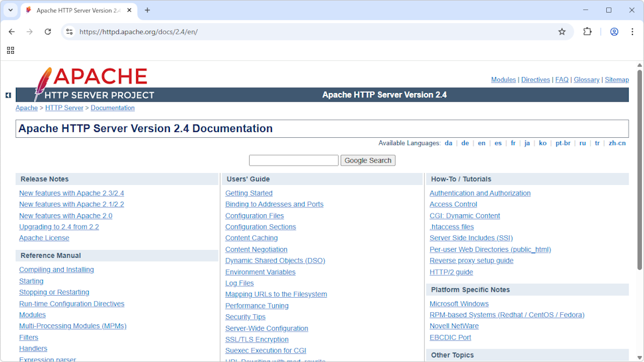This screenshot has height=362, width=644.
Task: Bookmark this page with the star icon
Action: coord(562,32)
